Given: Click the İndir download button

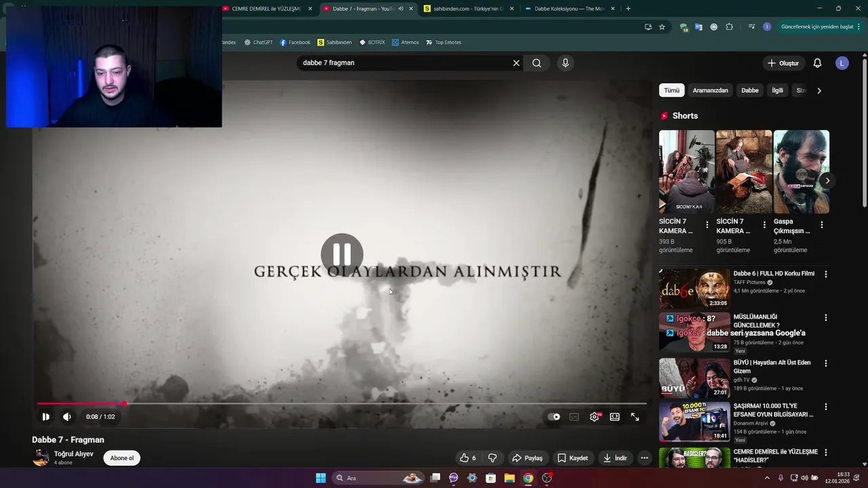Looking at the screenshot, I should click(615, 458).
